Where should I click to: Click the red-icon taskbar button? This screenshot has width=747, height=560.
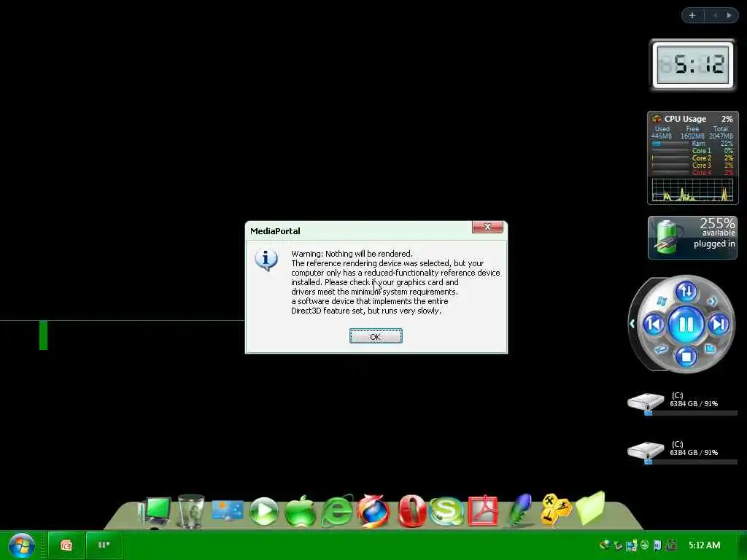click(66, 545)
